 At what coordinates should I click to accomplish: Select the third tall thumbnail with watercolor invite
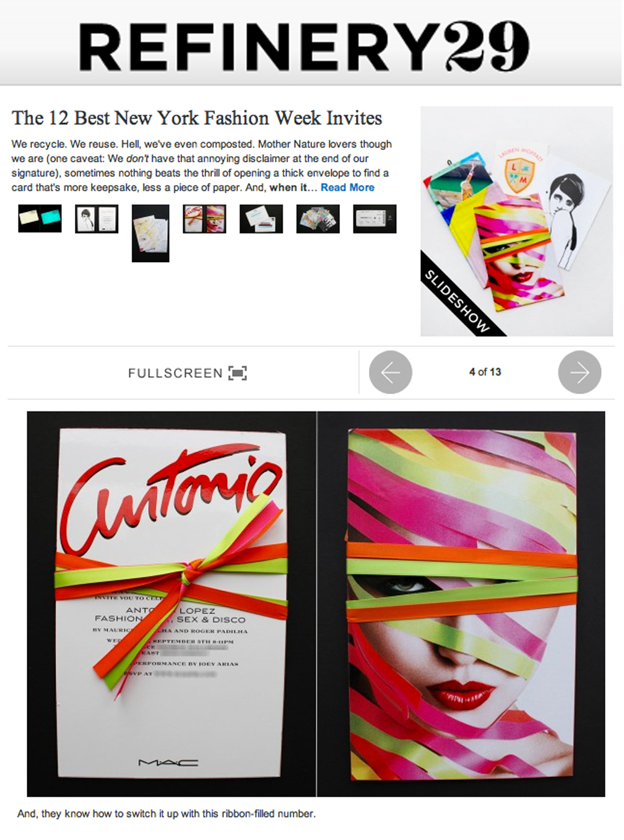click(x=150, y=234)
